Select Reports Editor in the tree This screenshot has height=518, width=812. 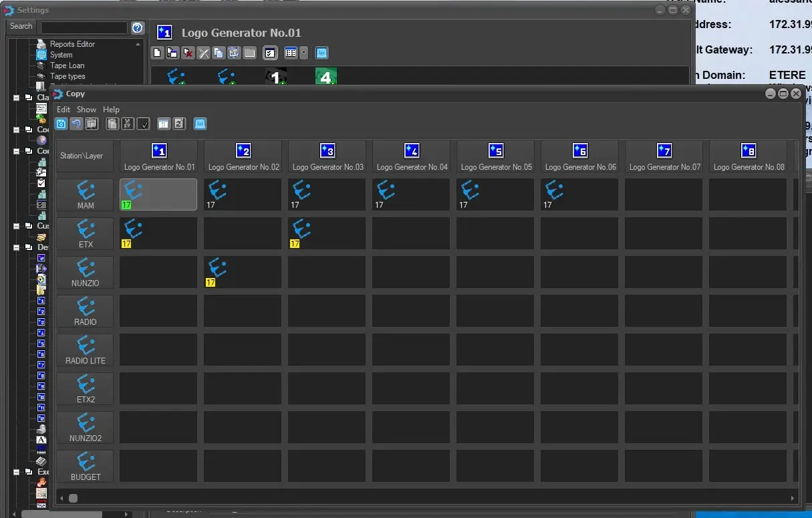(x=72, y=44)
